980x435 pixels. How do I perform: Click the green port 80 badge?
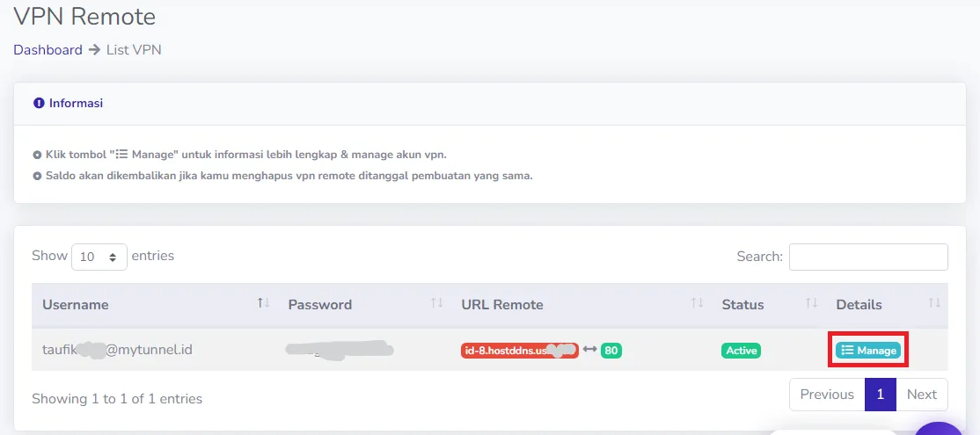[611, 350]
